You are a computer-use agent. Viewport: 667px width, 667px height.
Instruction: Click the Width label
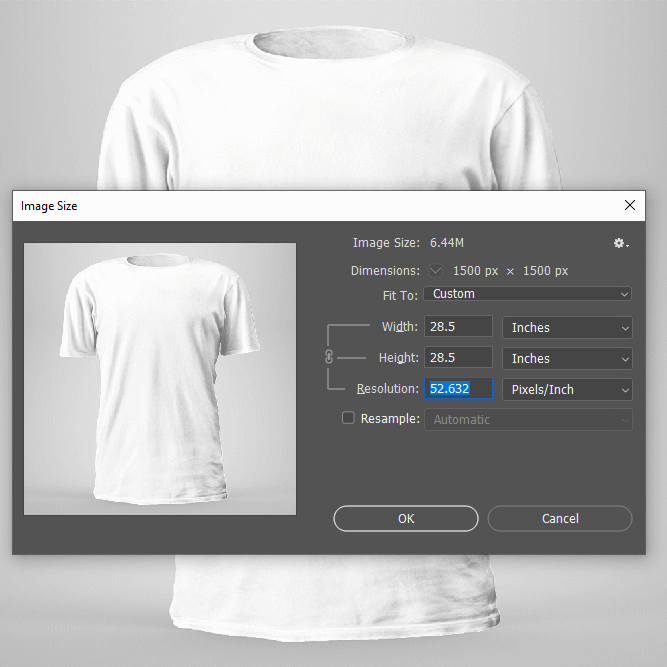click(399, 327)
